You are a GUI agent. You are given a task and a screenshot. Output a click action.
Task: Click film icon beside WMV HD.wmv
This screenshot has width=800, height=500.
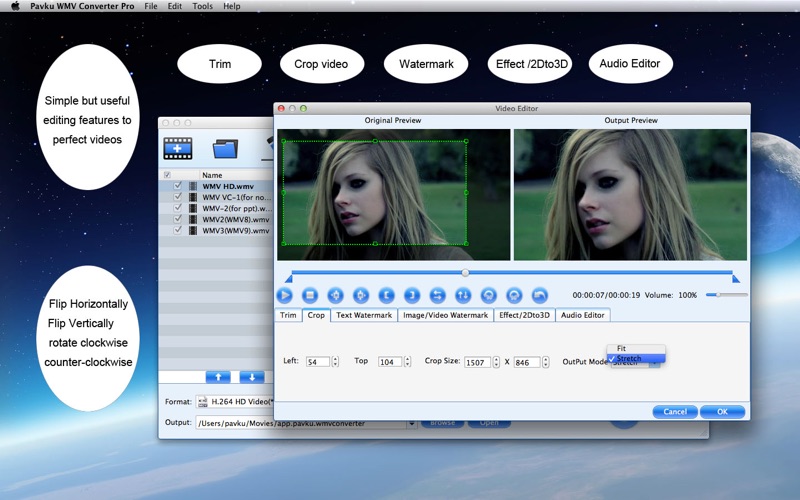point(193,186)
